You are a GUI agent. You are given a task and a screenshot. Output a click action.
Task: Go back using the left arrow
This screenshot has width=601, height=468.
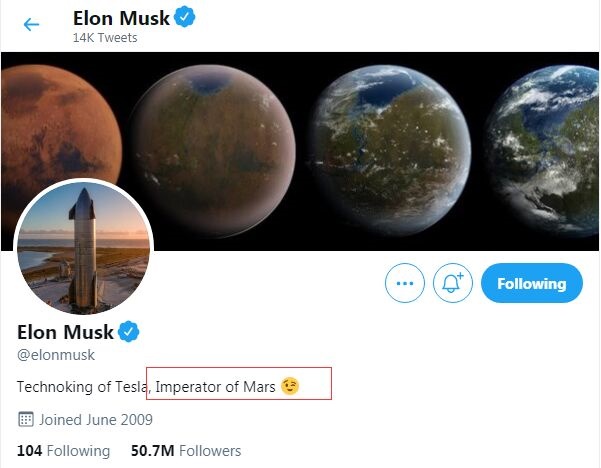tap(32, 24)
